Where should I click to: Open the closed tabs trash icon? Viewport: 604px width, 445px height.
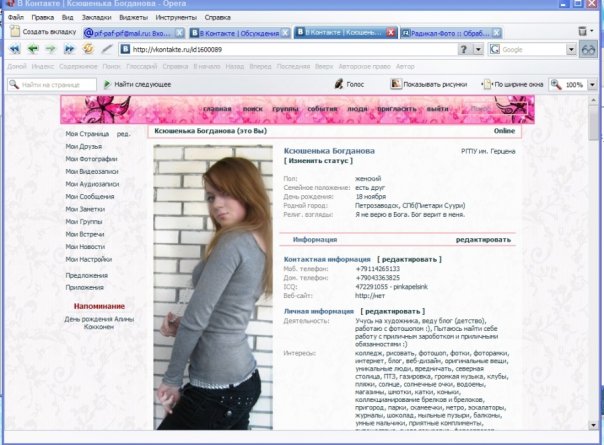582,31
